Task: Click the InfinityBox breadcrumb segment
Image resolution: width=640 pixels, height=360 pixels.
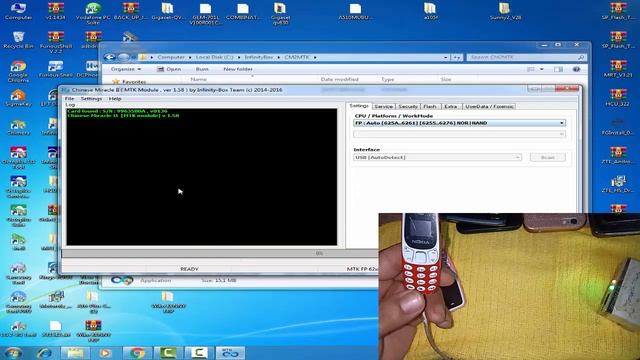Action: 259,57
